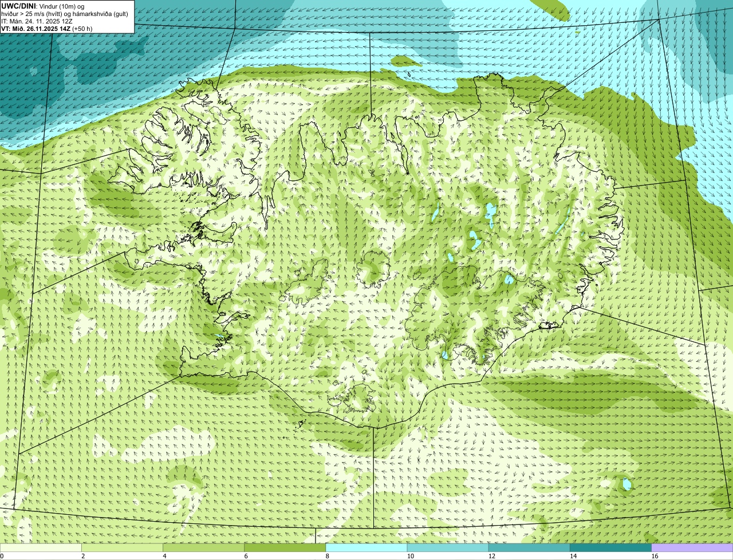Click the palest 0–2 m/s legend swatch
Screen dimensions: 733x560
tap(41, 547)
